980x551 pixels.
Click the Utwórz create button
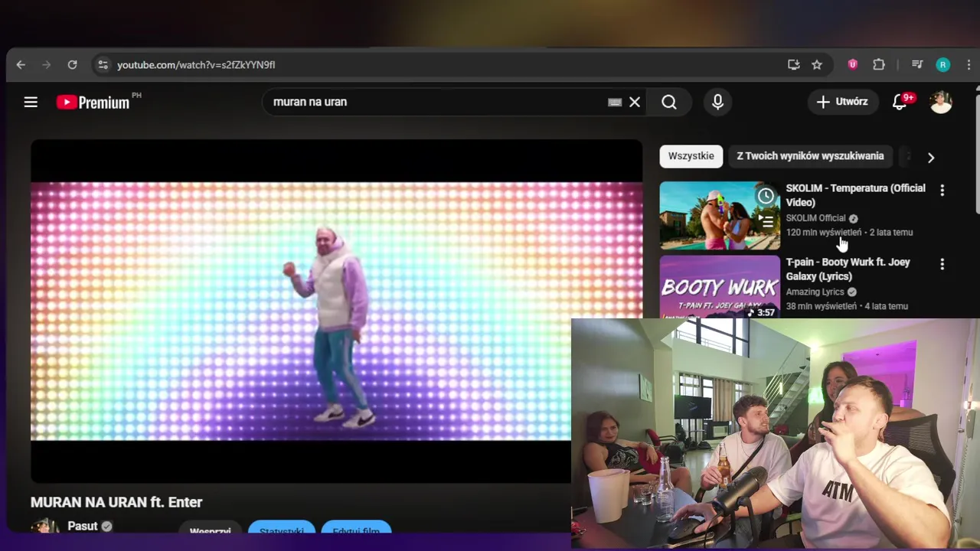pos(842,102)
